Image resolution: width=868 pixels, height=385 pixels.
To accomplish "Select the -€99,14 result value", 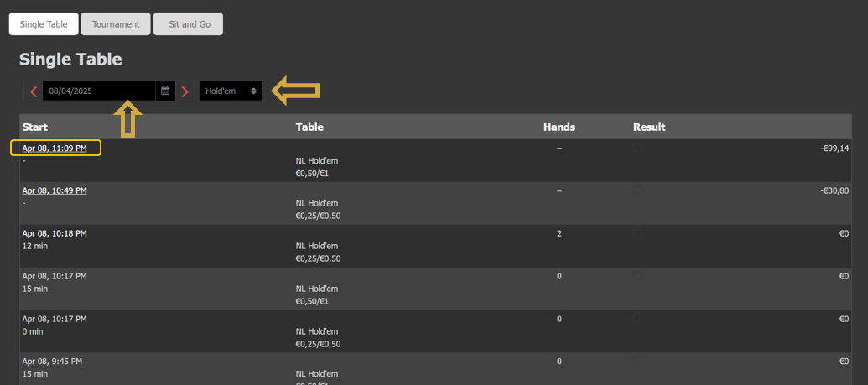I will 834,148.
